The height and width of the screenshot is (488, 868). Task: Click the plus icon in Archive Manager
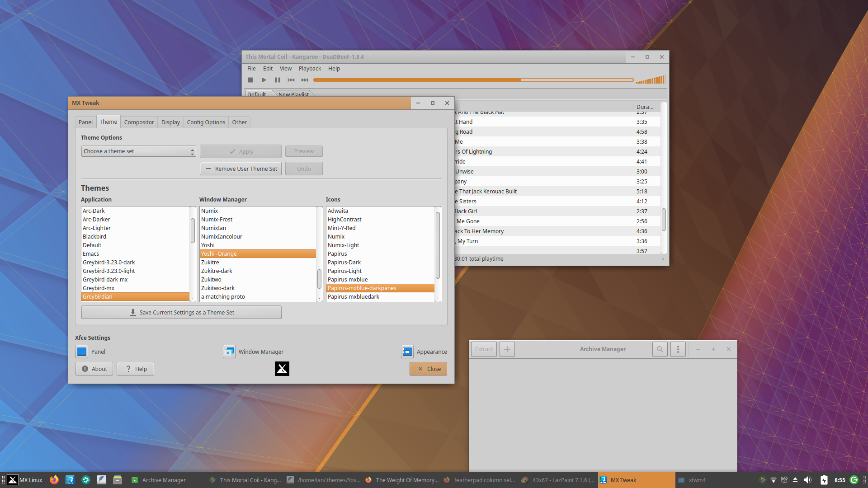click(x=507, y=349)
